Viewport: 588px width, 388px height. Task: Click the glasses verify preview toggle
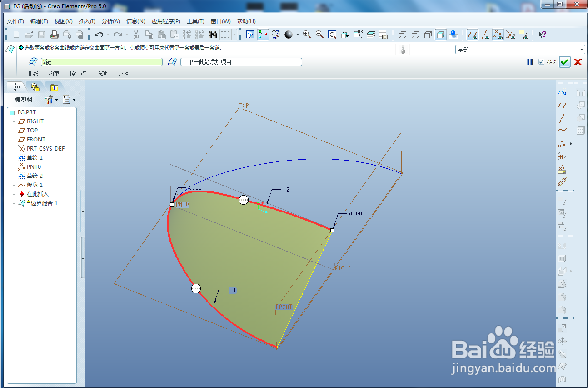[552, 62]
